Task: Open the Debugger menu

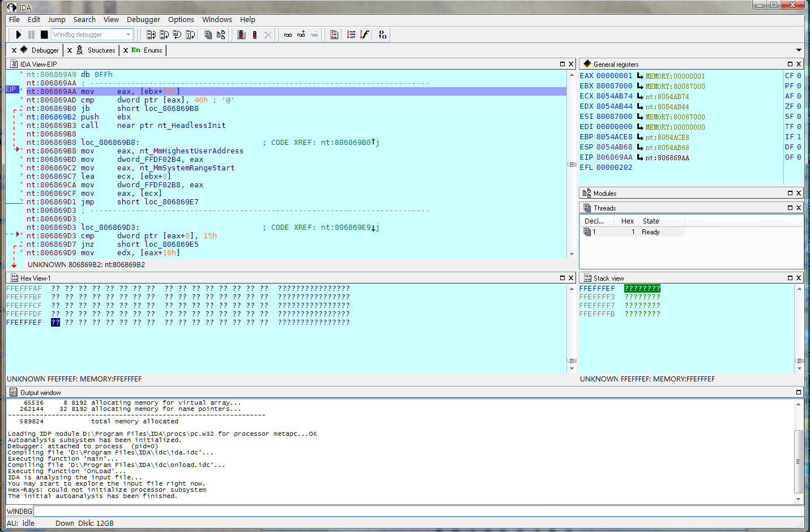Action: (x=143, y=19)
